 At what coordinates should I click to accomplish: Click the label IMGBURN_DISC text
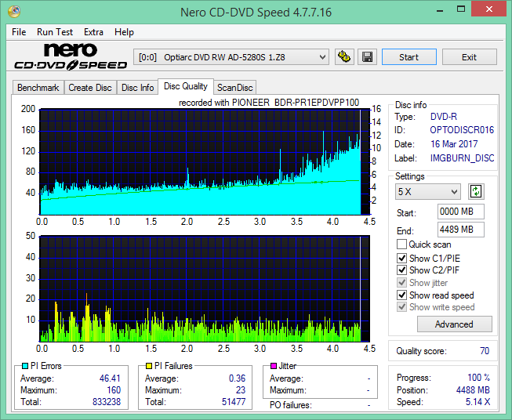462,158
